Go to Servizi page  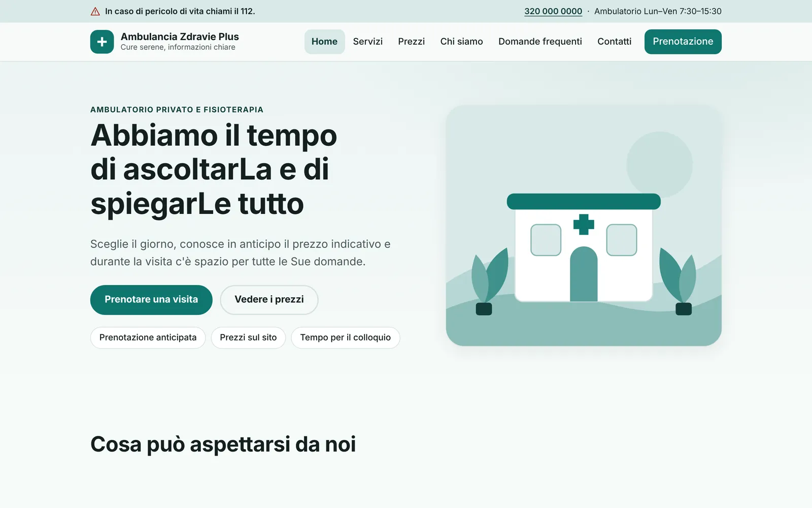tap(368, 42)
